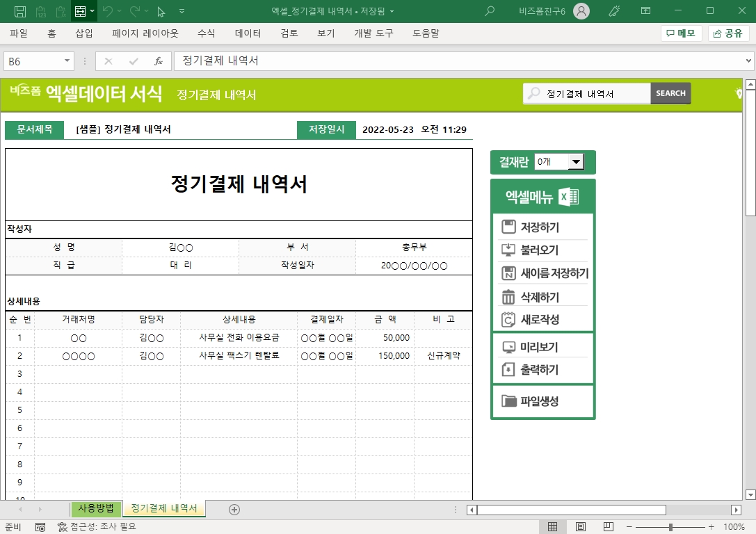The width and height of the screenshot is (756, 534).
Task: Toggle the ribbon display options button
Action: [645, 11]
